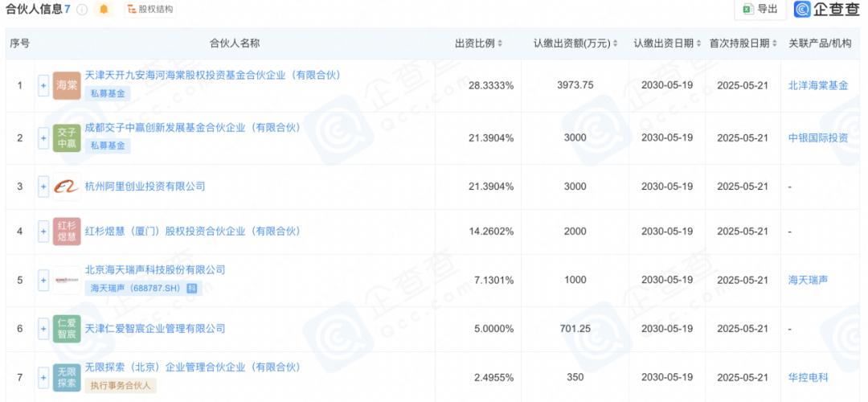Image resolution: width=868 pixels, height=402 pixels.
Task: Click the 企查查 logo icon
Action: point(801,10)
